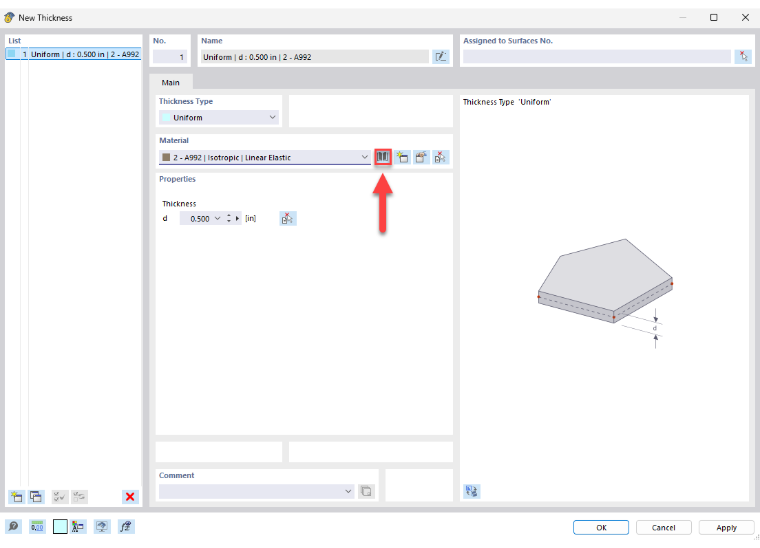Click the formula fx icon in bottom toolbar
760x548 pixels.
coord(126,527)
